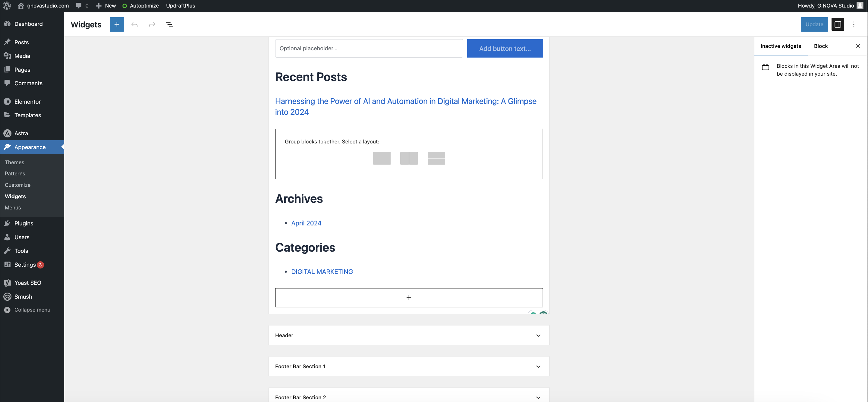This screenshot has height=402, width=868.
Task: Toggle the settings sidebar panel icon
Action: (x=837, y=24)
